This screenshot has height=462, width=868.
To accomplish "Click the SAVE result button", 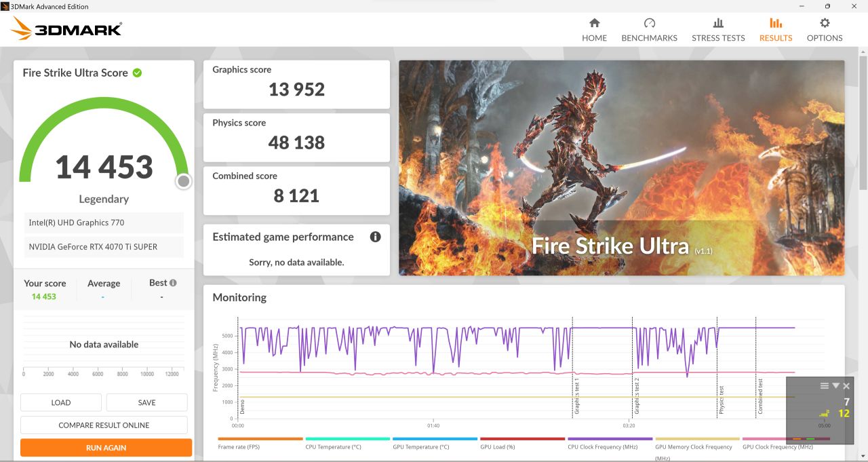I will tap(147, 402).
